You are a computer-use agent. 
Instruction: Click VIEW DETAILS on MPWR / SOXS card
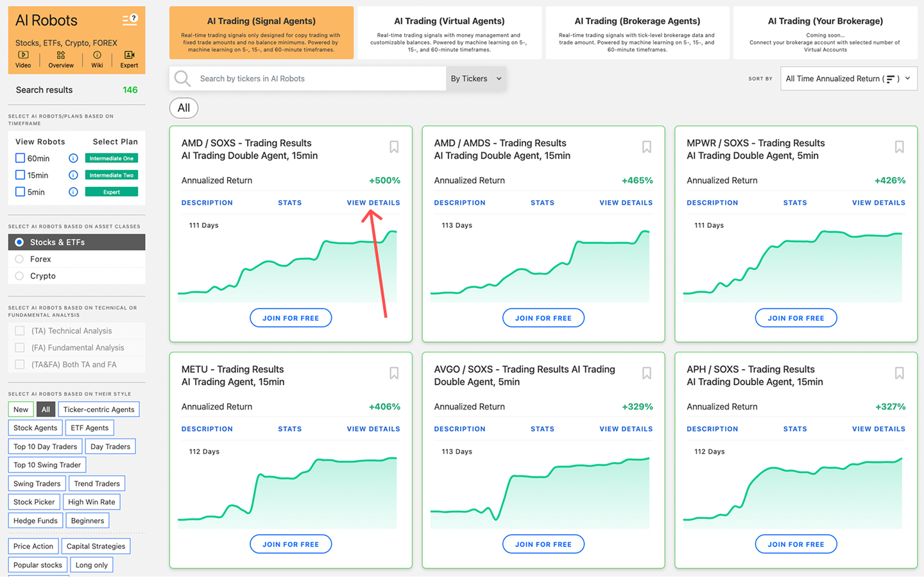878,203
